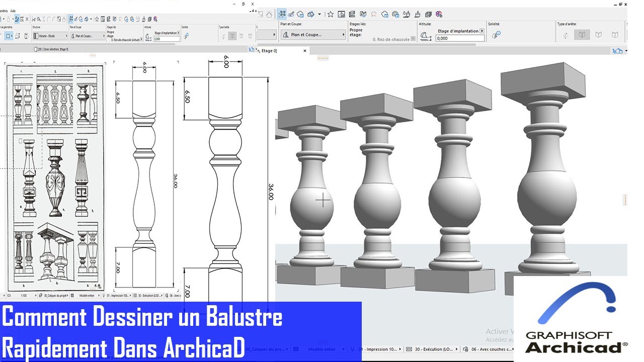Image resolution: width=644 pixels, height=362 pixels.
Task: Select the rotated geometry method icon in left window
Action: click(x=17, y=36)
